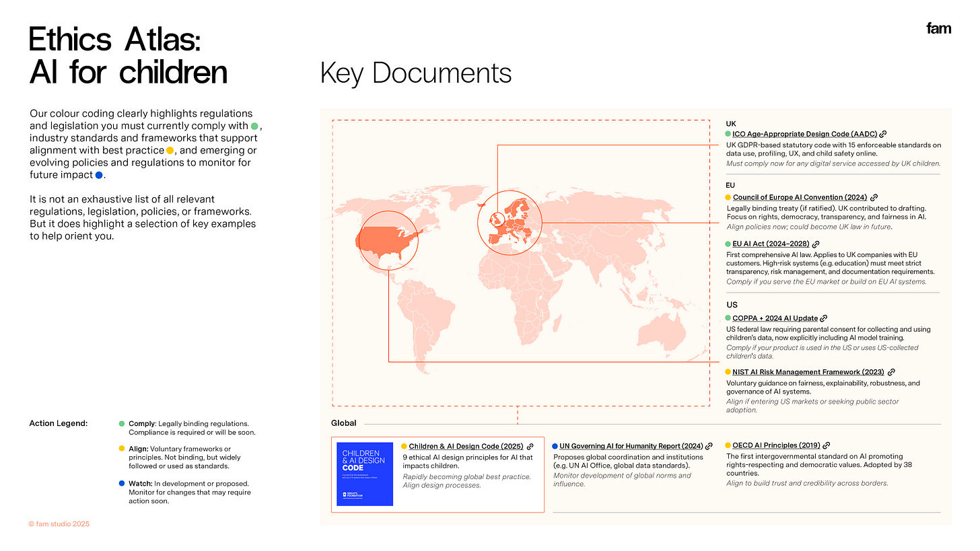Click the green Comply dot in the Action Legend
Image resolution: width=980 pixels, height=551 pixels.
[x=122, y=424]
